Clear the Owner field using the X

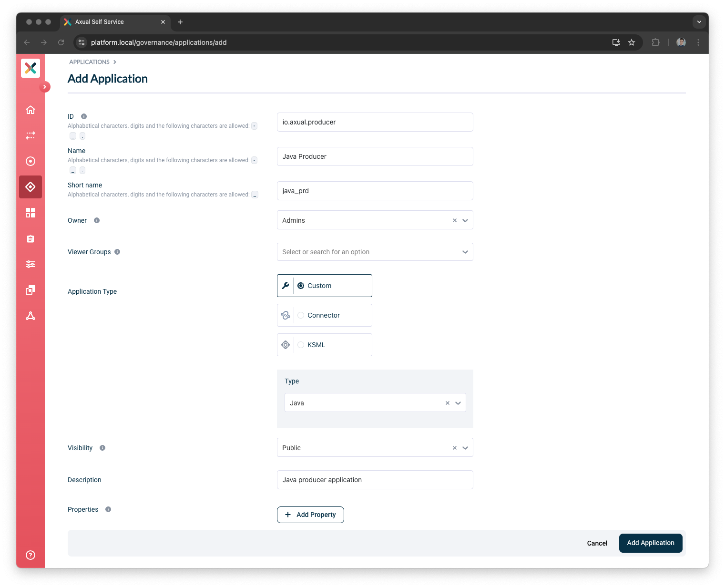pos(454,220)
